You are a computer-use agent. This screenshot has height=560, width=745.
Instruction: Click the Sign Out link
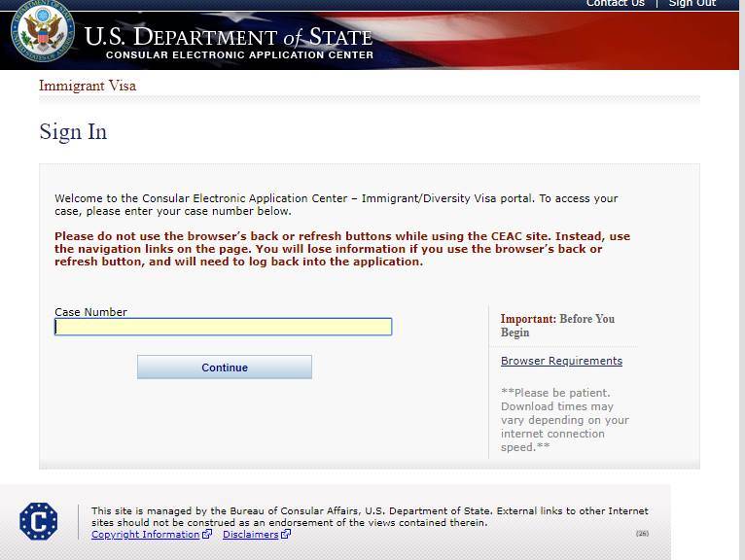click(x=692, y=4)
